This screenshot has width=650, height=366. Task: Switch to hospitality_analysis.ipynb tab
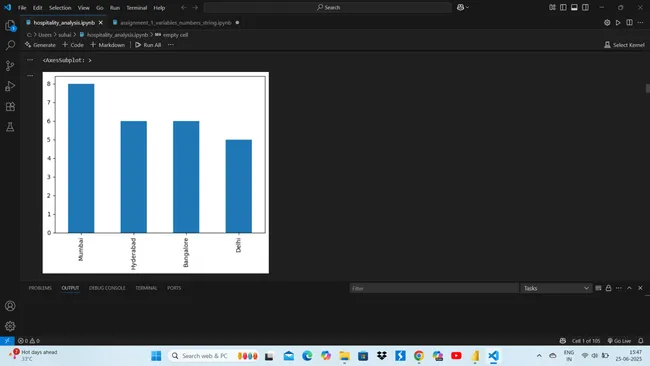pos(64,23)
